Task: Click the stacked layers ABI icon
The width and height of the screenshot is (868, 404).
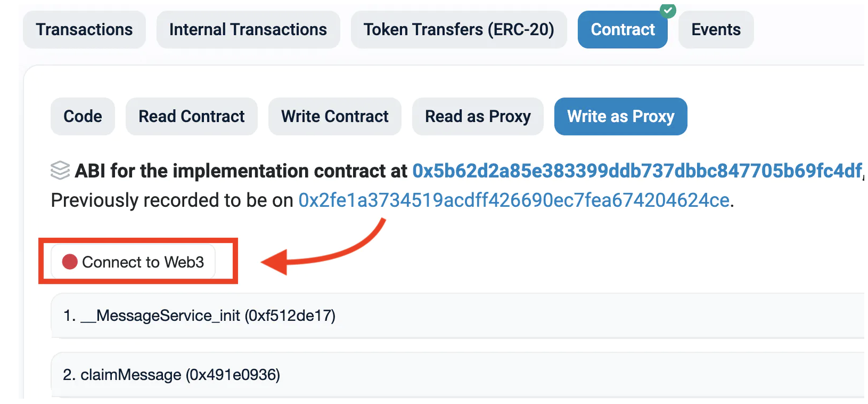Action: 60,171
